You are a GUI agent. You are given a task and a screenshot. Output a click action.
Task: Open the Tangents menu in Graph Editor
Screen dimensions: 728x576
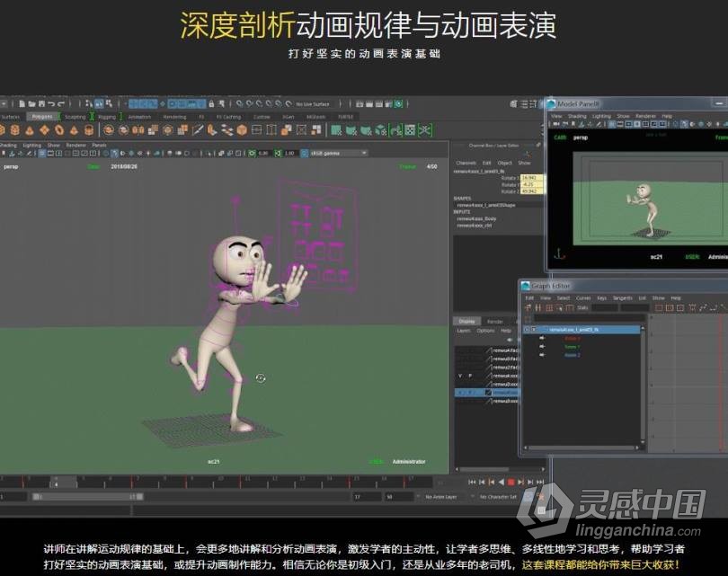pos(622,298)
